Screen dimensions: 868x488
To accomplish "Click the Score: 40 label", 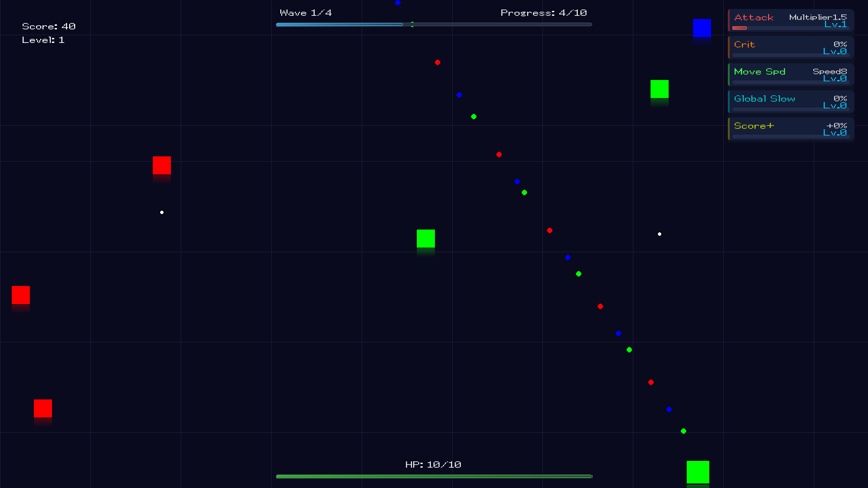I will click(49, 27).
